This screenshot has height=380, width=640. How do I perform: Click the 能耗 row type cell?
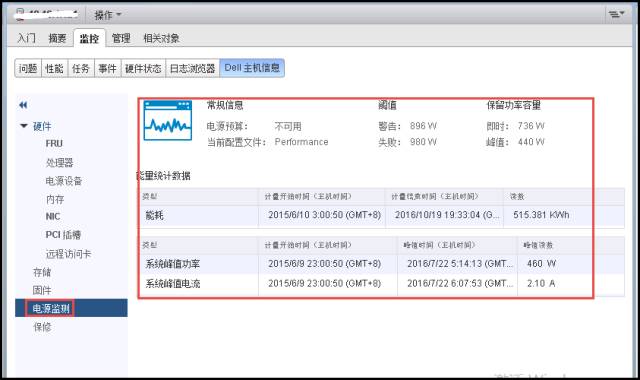(x=154, y=215)
